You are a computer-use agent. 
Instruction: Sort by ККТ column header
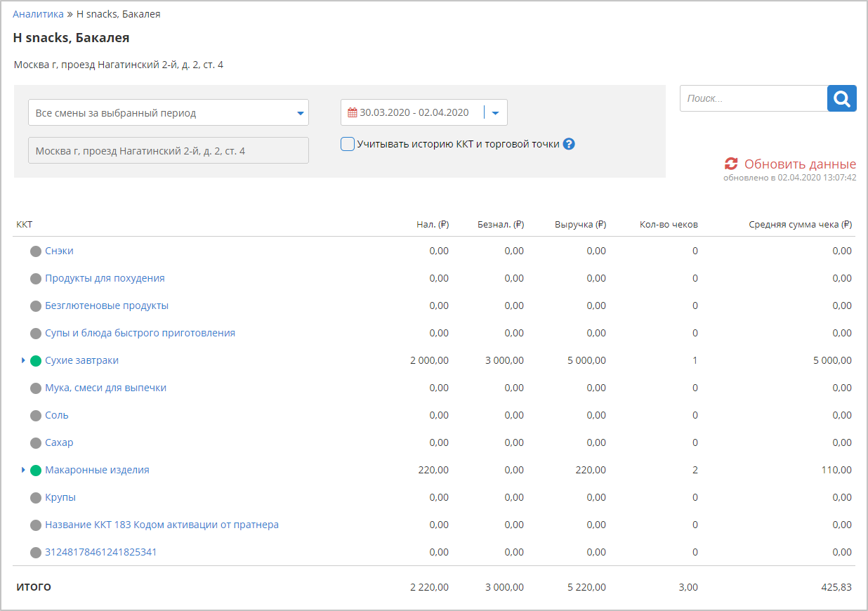click(x=25, y=225)
